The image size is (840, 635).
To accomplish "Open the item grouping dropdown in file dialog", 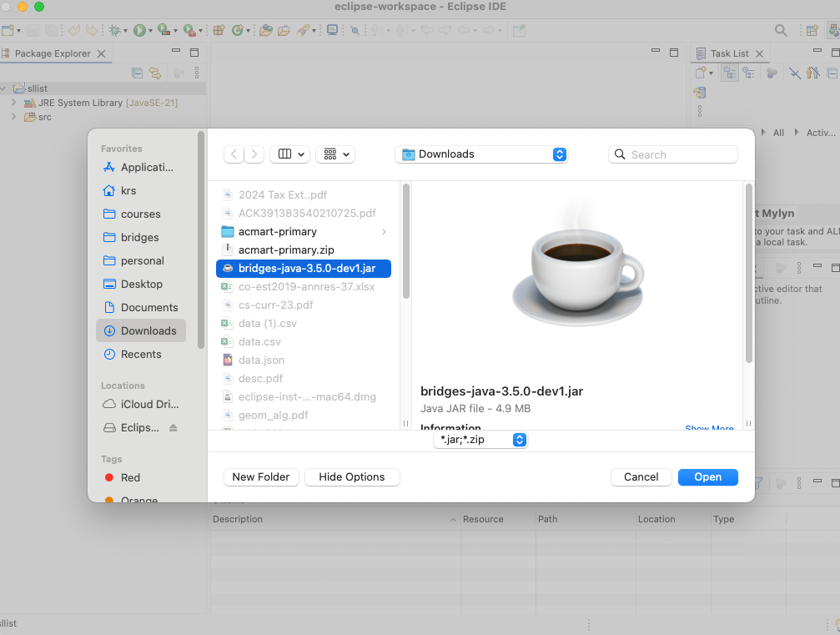I will pyautogui.click(x=336, y=154).
